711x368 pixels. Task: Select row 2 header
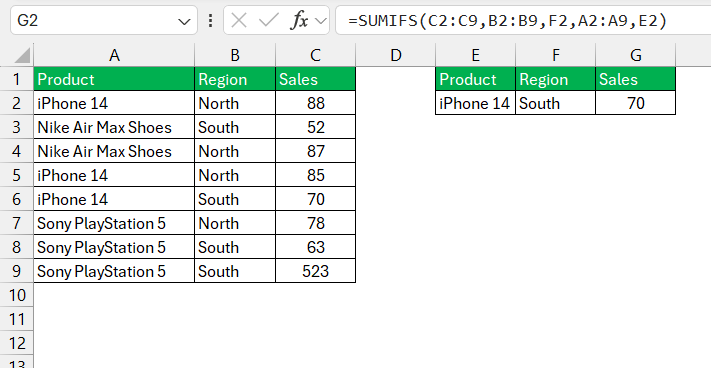pos(17,103)
